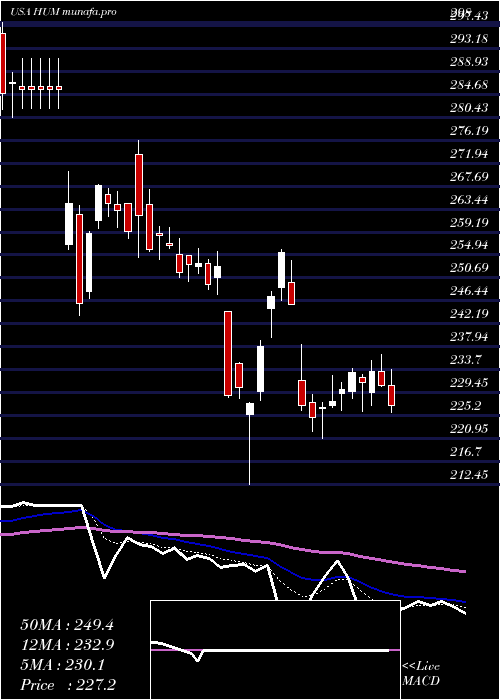This screenshot has height=700, width=500.
Task: Select the 259.19 price level
Action: tap(469, 223)
